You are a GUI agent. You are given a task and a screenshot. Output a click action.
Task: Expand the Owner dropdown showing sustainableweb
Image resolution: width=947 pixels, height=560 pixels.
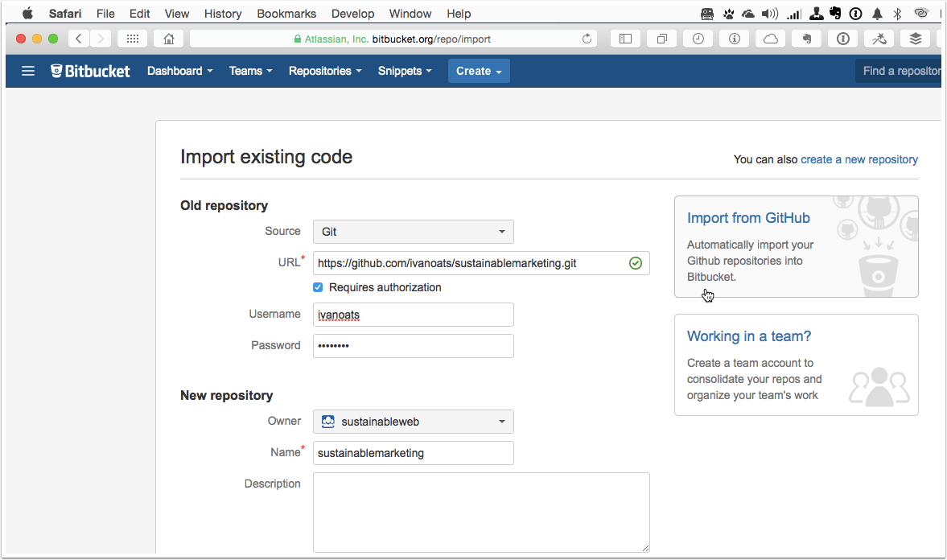point(413,422)
